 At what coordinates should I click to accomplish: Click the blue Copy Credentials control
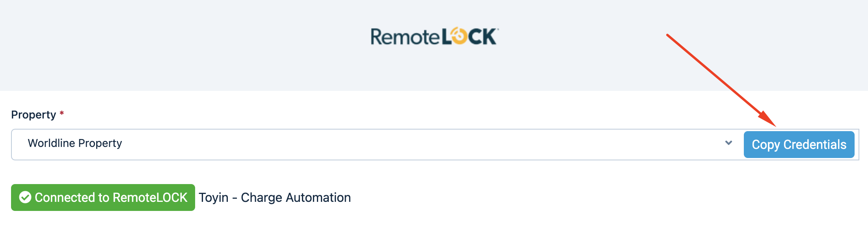[x=799, y=144]
